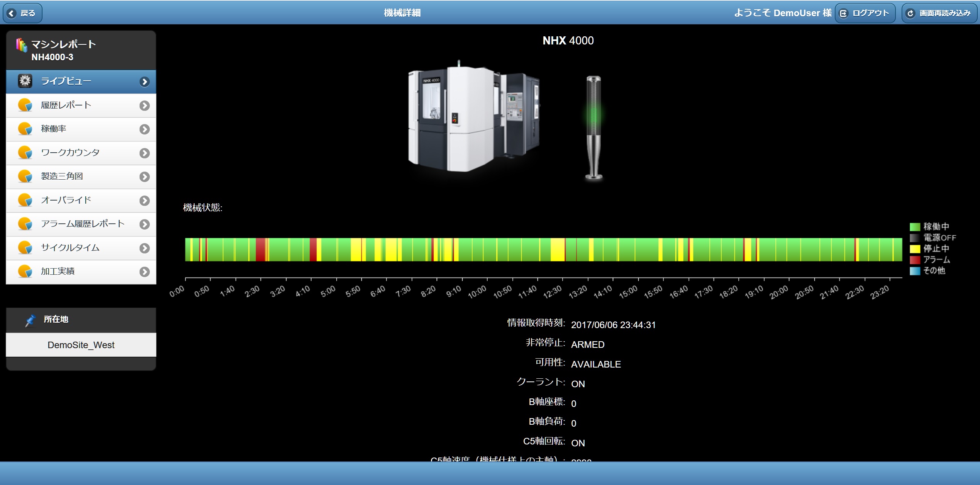Image resolution: width=980 pixels, height=485 pixels.
Task: Click the logout icon beside ログアウト
Action: (x=843, y=14)
